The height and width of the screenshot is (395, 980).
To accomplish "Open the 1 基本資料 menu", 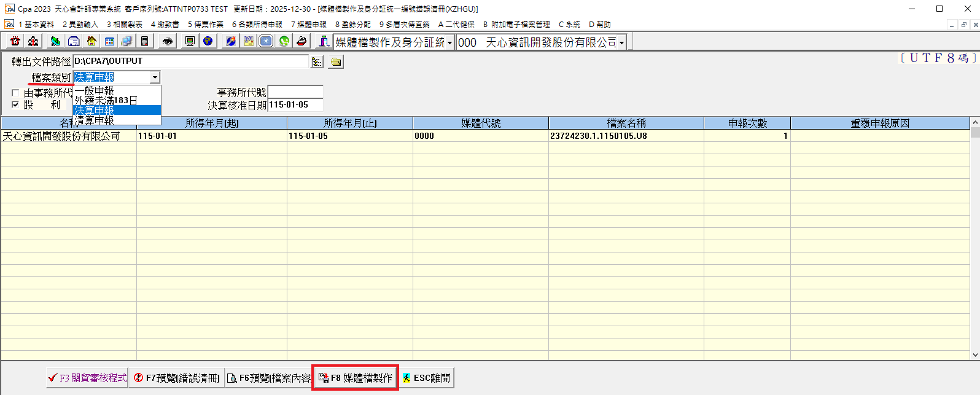I will [x=36, y=25].
